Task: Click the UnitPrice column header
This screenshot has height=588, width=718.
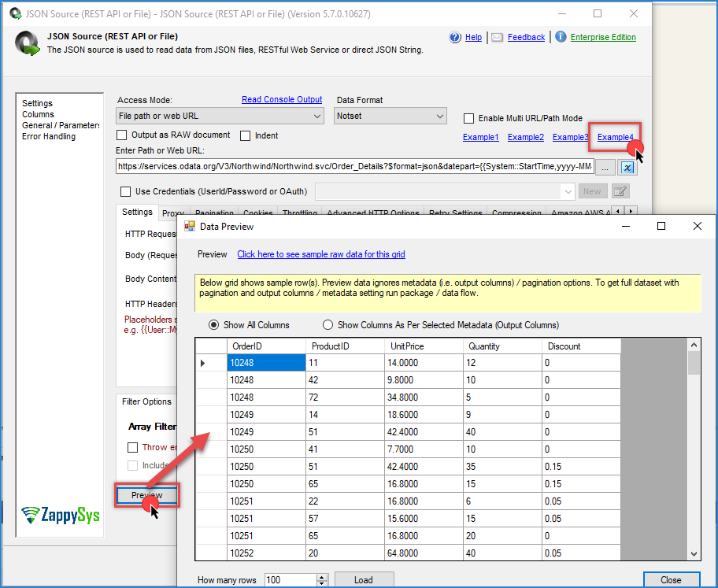Action: (424, 346)
